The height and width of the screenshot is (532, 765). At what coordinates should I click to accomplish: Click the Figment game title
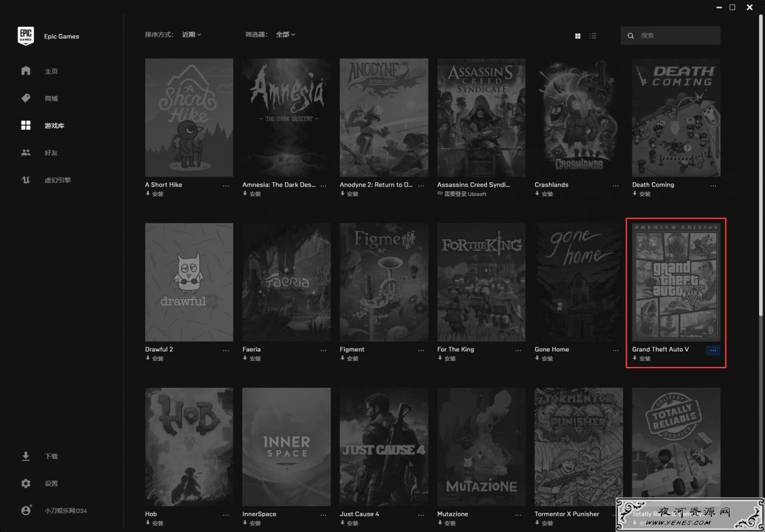point(352,350)
